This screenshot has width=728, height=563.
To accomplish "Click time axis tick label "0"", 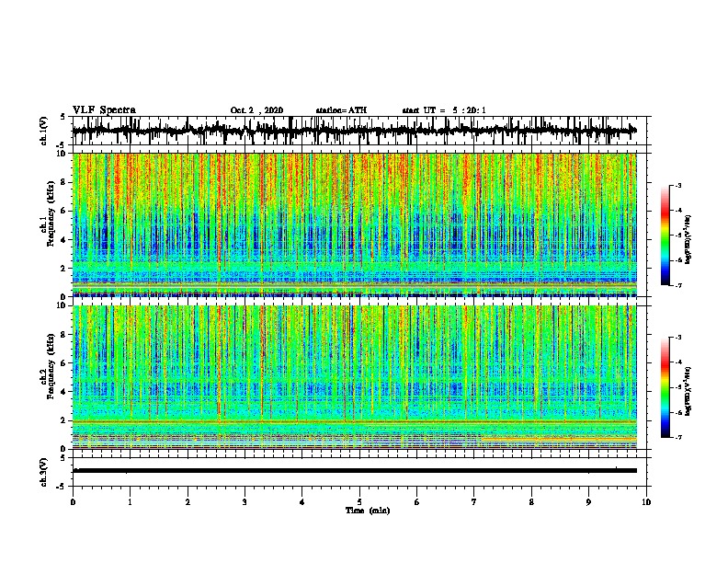I will tap(73, 502).
